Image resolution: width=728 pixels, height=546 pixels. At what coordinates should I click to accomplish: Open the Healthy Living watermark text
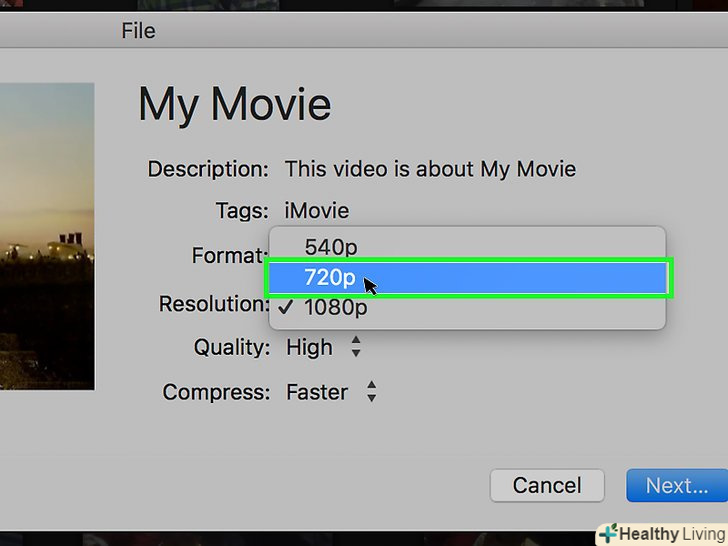pyautogui.click(x=669, y=533)
